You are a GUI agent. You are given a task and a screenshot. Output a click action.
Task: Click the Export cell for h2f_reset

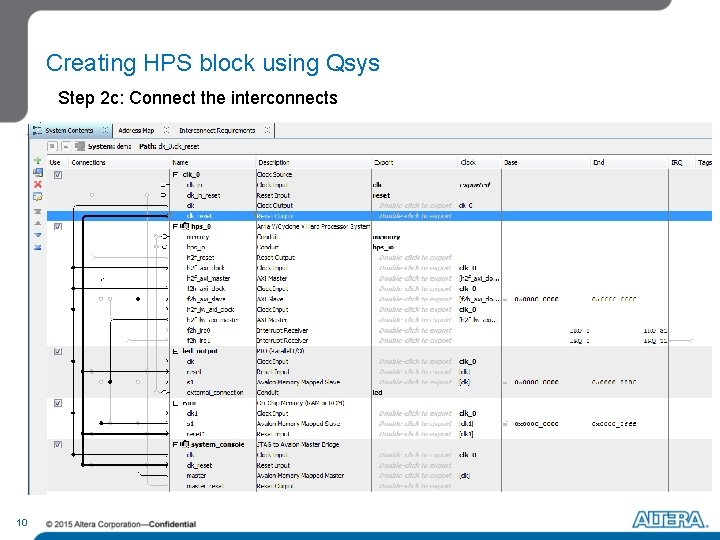point(415,258)
